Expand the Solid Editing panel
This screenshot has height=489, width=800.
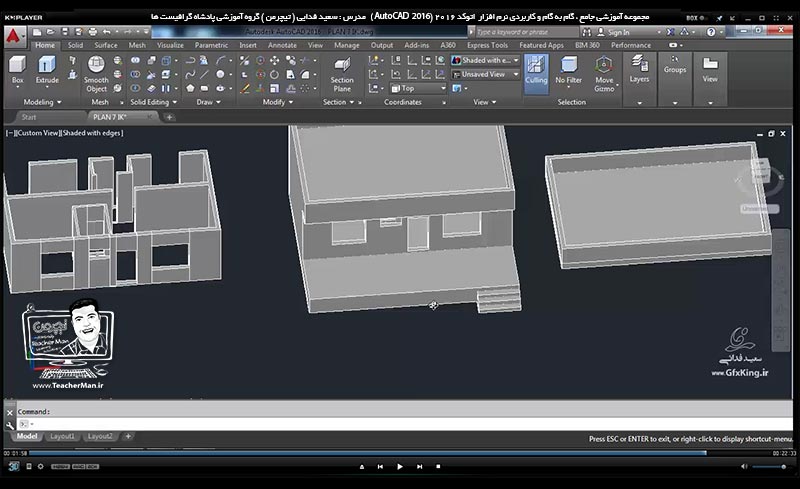[x=154, y=102]
